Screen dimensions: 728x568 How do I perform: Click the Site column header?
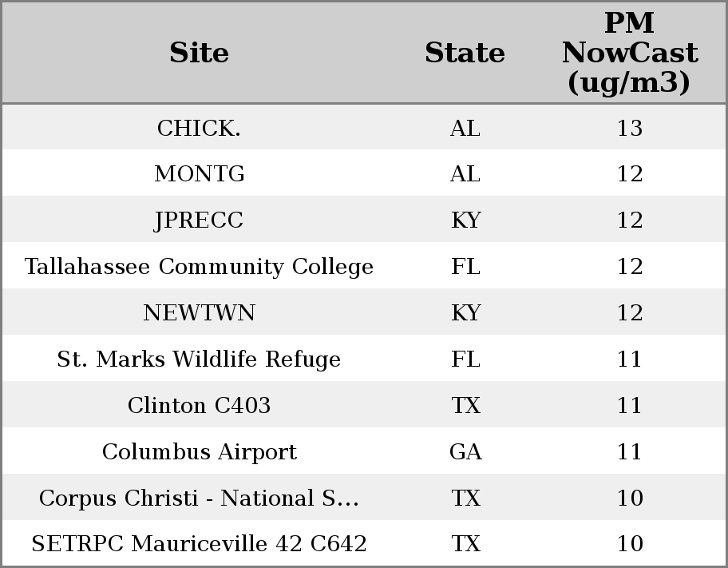[x=199, y=53]
